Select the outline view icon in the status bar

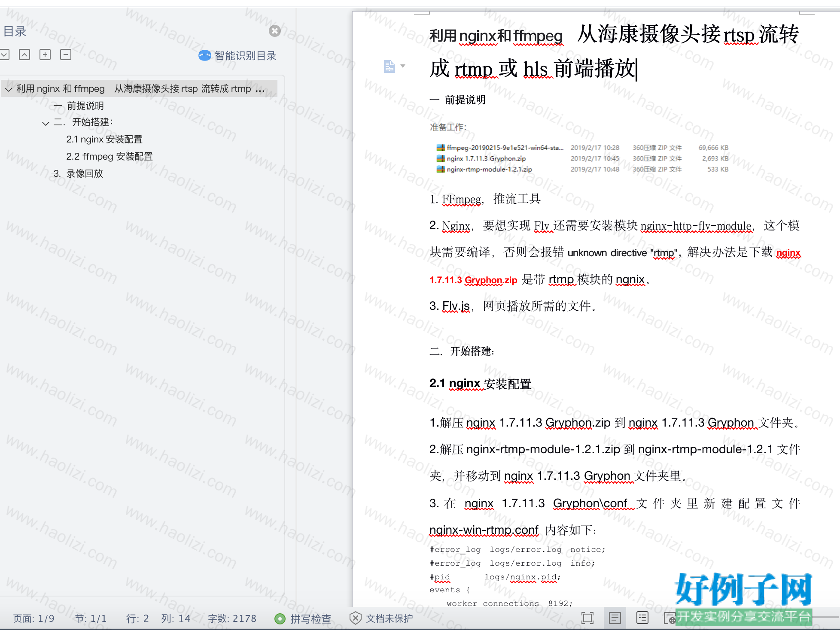point(642,618)
